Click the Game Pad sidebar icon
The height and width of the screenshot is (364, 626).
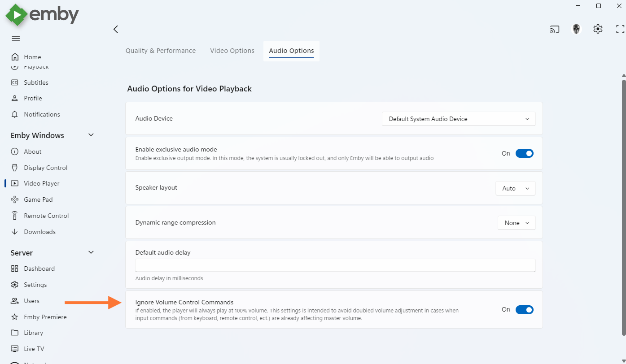[x=15, y=199]
